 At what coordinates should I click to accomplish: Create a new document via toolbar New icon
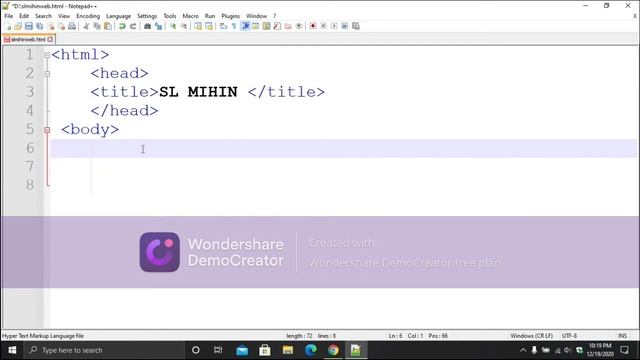coord(8,26)
